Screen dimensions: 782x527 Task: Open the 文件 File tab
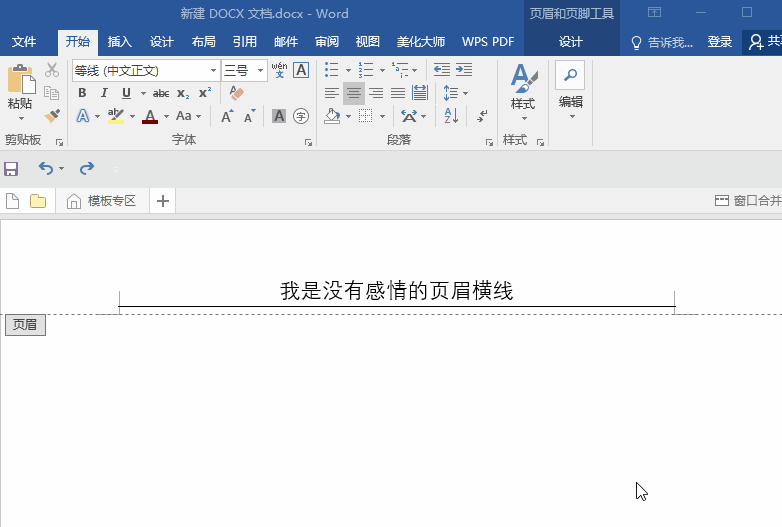[x=23, y=42]
